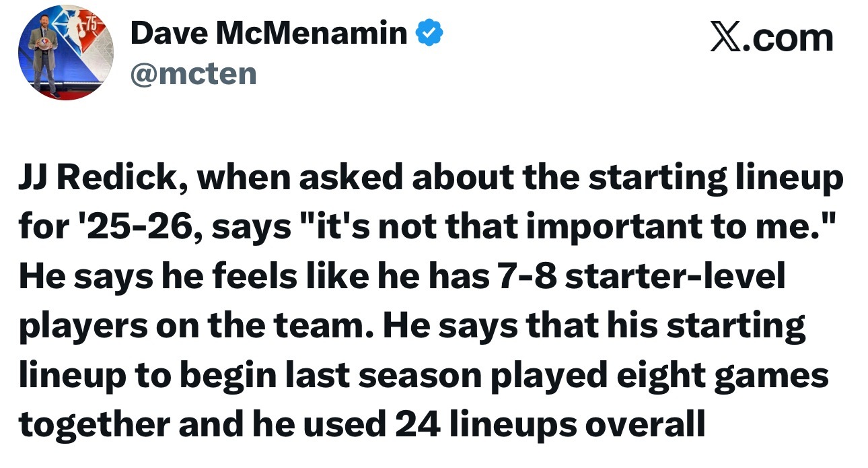Click the blue verified checkmark badge
This screenshot has width=868, height=468.
[x=431, y=32]
